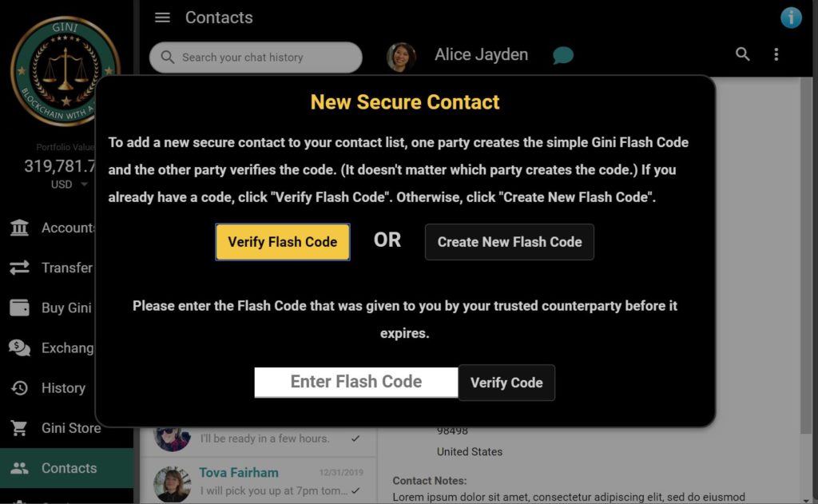Select the Contacts sidebar item
Viewport: 818px width, 504px height.
67,468
